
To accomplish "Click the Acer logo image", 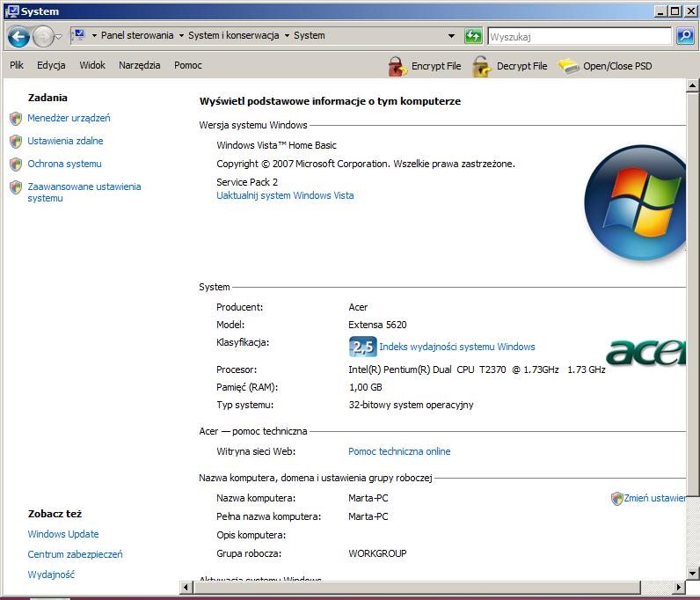I will [645, 352].
